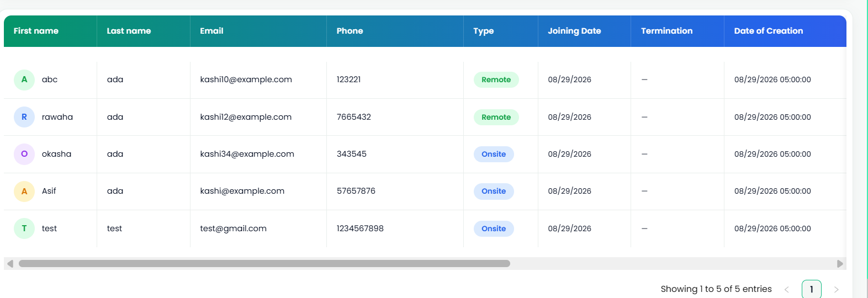
Task: Click phone number 123221
Action: 348,79
